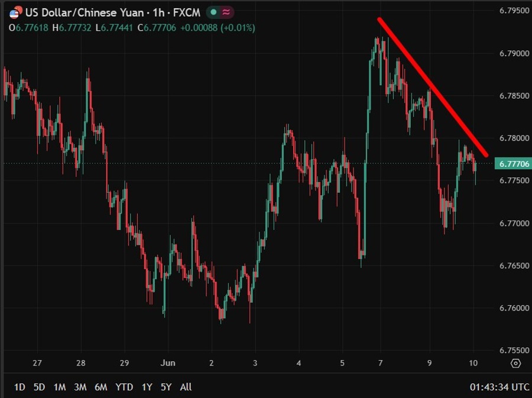532x398 pixels.
Task: Open the 01:43:34 UTC timezone menu
Action: point(499,387)
